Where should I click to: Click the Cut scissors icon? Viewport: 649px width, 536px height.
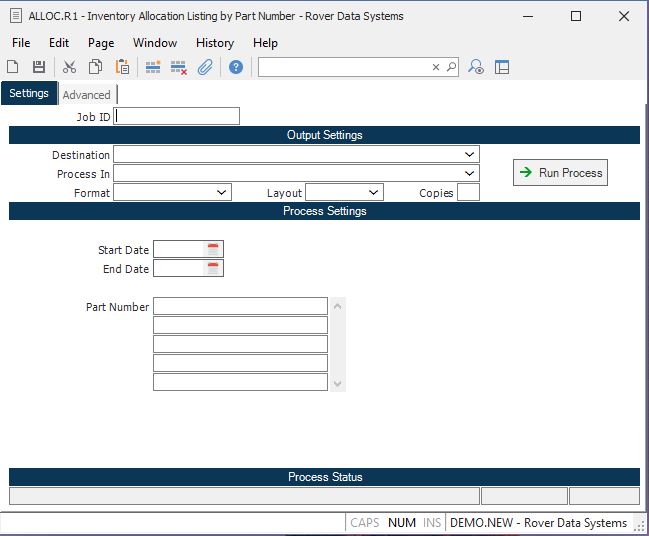click(69, 67)
